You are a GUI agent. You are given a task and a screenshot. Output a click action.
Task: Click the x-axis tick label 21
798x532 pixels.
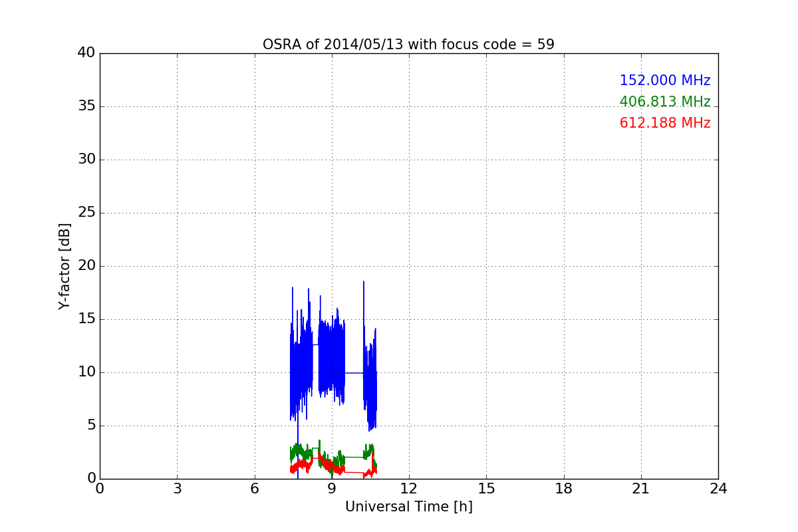641,488
